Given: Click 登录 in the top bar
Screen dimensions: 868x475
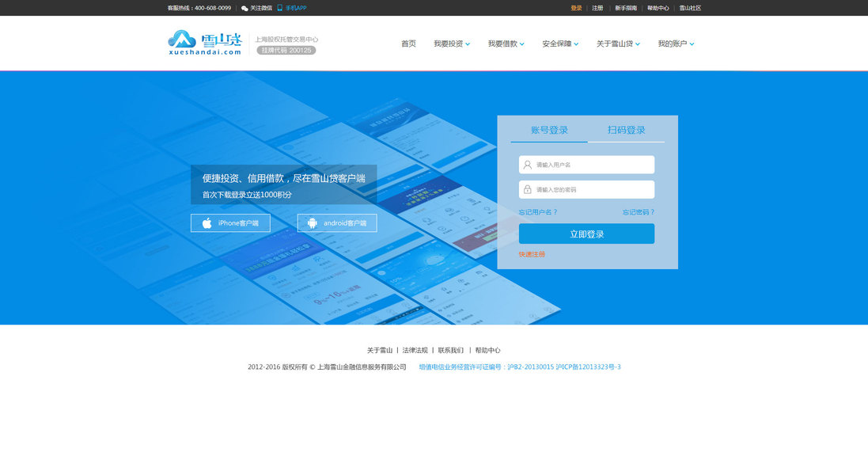Looking at the screenshot, I should (x=576, y=8).
